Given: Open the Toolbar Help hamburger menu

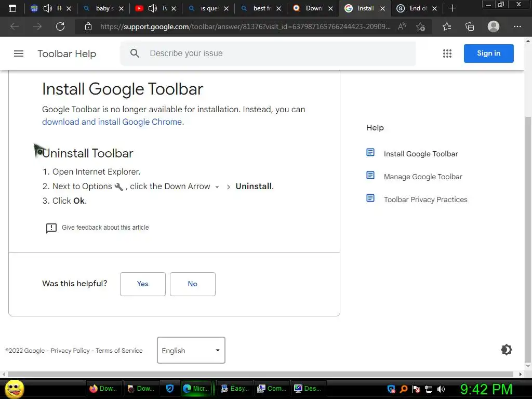Looking at the screenshot, I should 19,54.
